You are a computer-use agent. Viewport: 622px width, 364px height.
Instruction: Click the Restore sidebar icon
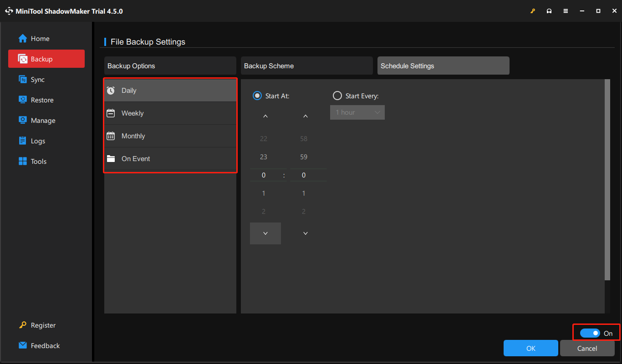tap(23, 100)
